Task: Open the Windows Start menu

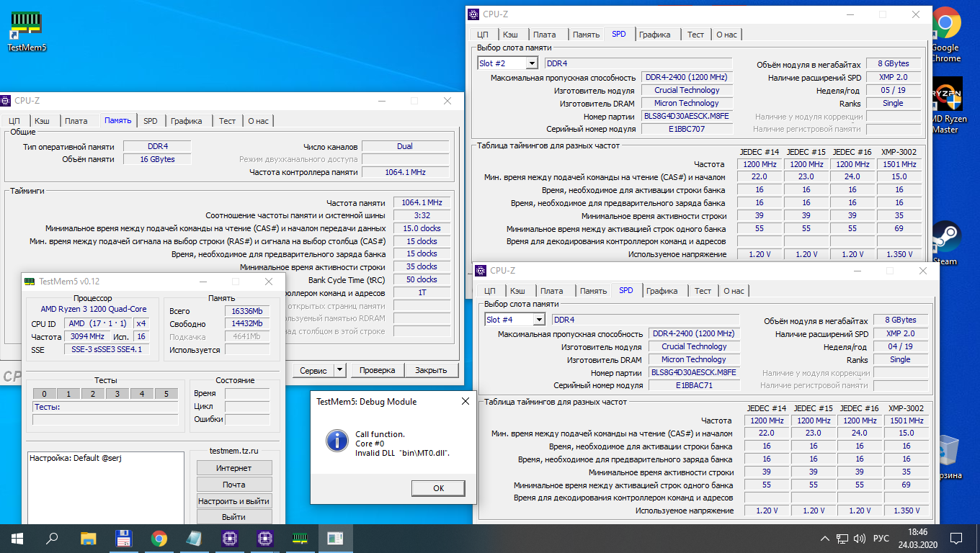Action: click(x=17, y=538)
